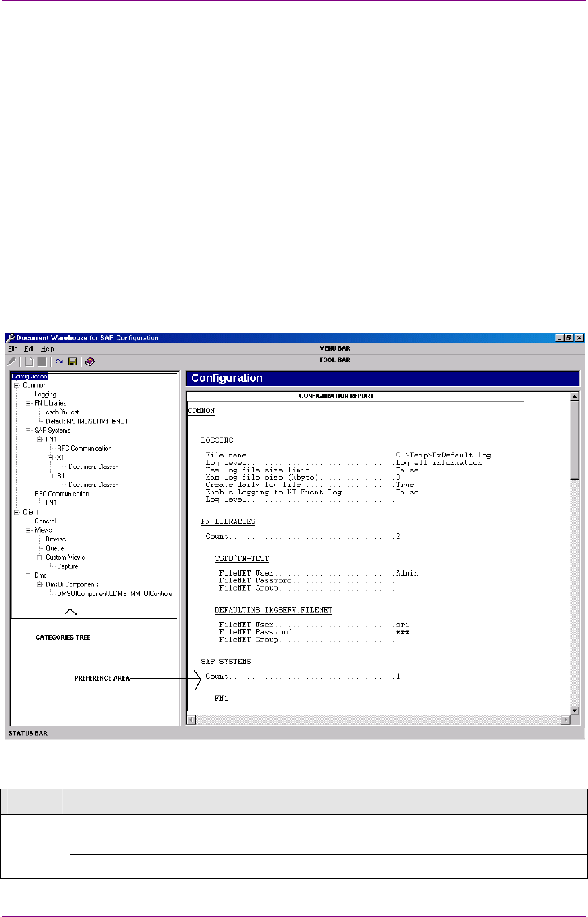588x917 pixels.
Task: Collapse the FN Libraries node
Action: 28,403
